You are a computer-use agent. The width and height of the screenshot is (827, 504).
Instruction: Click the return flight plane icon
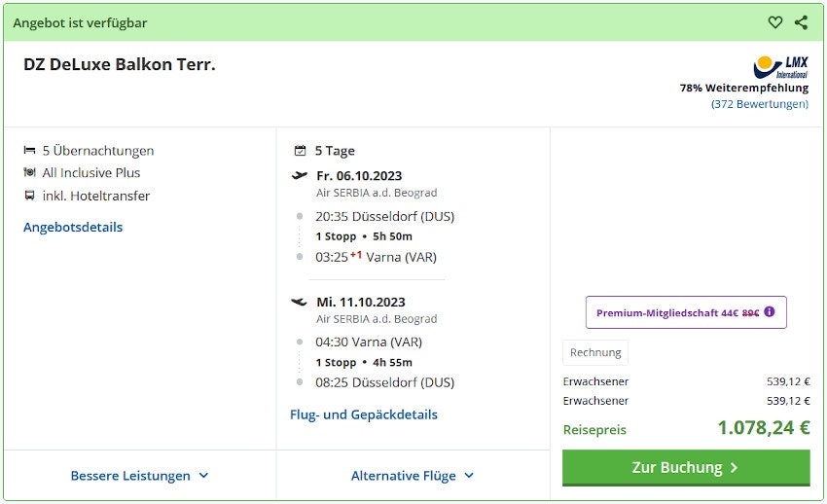300,303
